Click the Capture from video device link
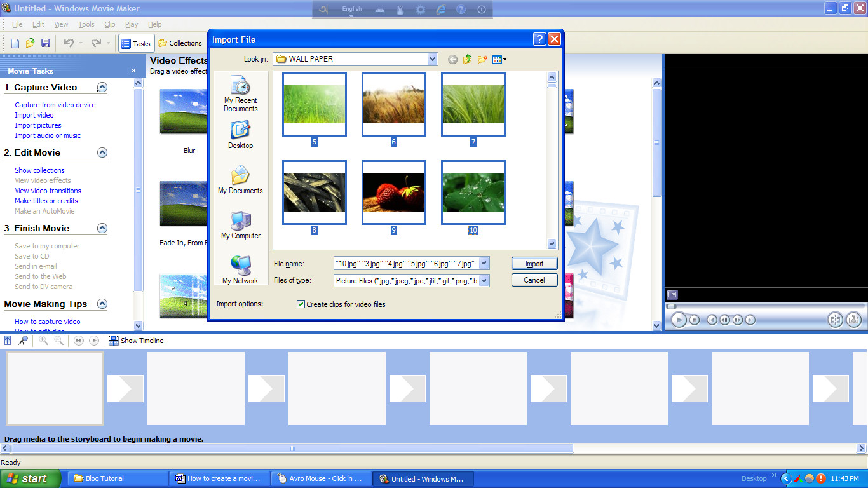This screenshot has height=488, width=868. (55, 105)
